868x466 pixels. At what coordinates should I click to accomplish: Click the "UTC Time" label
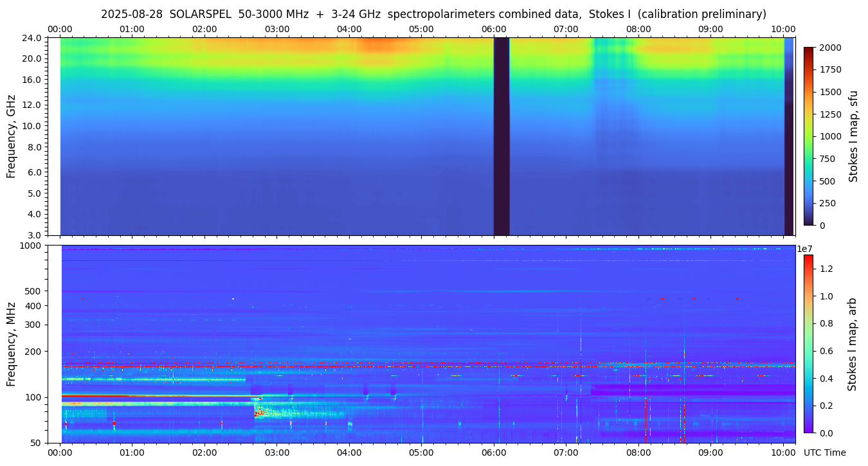(x=824, y=453)
